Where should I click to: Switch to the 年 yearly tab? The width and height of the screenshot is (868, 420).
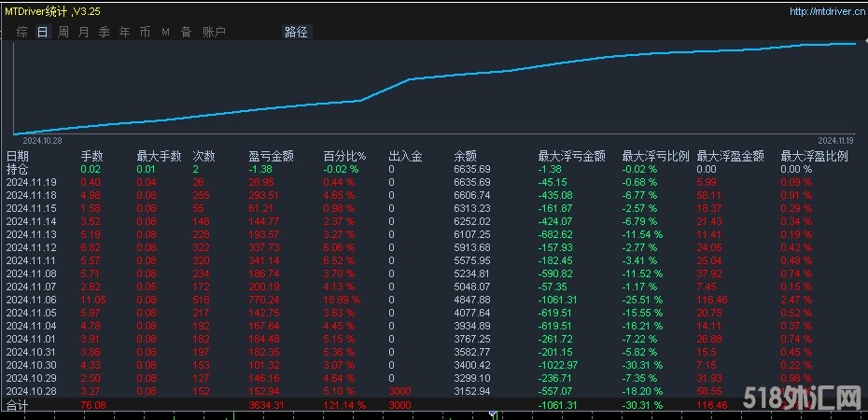[x=124, y=32]
